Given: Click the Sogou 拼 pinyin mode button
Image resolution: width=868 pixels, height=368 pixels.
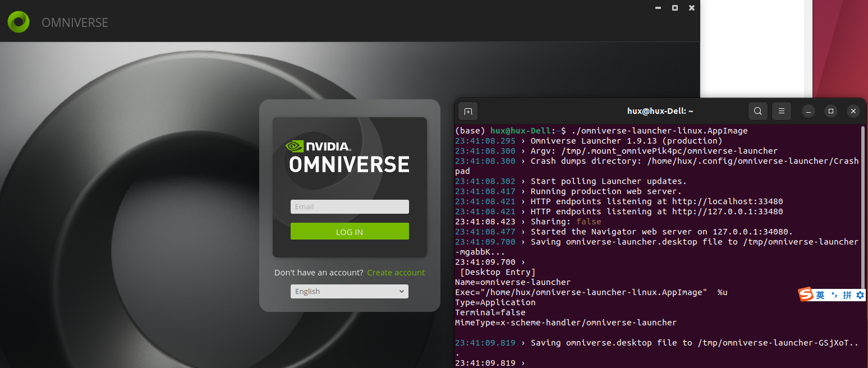Looking at the screenshot, I should (847, 295).
